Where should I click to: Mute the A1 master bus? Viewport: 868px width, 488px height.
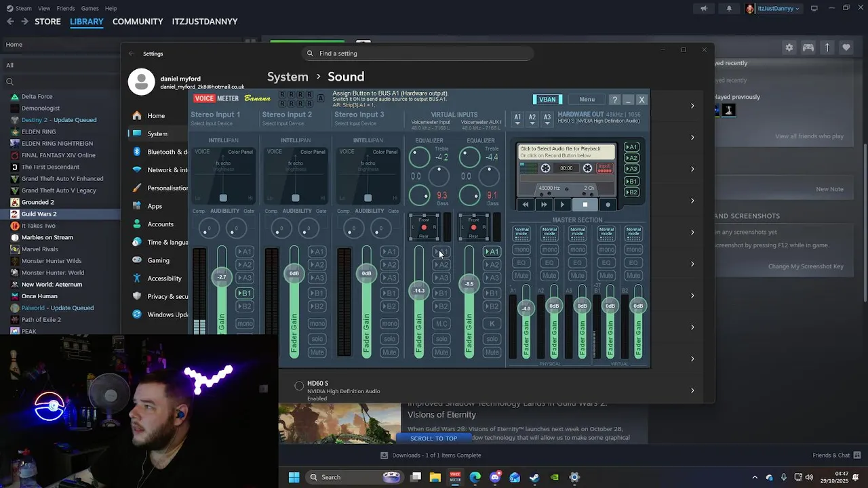click(521, 276)
